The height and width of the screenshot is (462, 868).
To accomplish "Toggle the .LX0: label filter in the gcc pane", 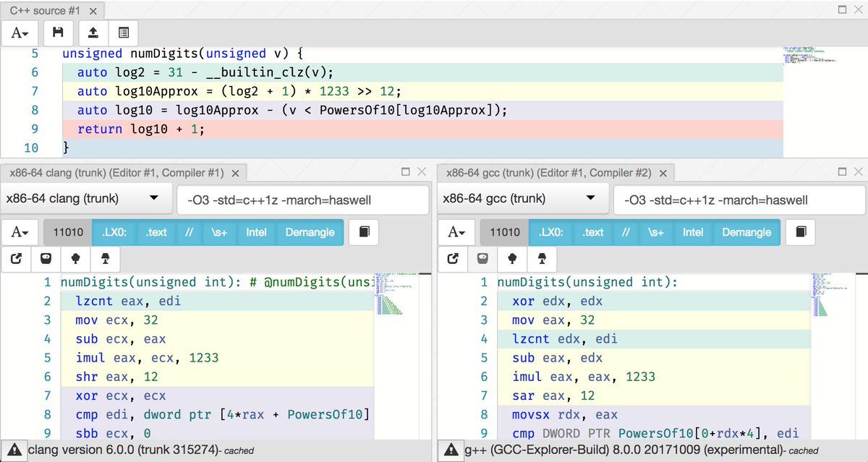I will (x=550, y=232).
